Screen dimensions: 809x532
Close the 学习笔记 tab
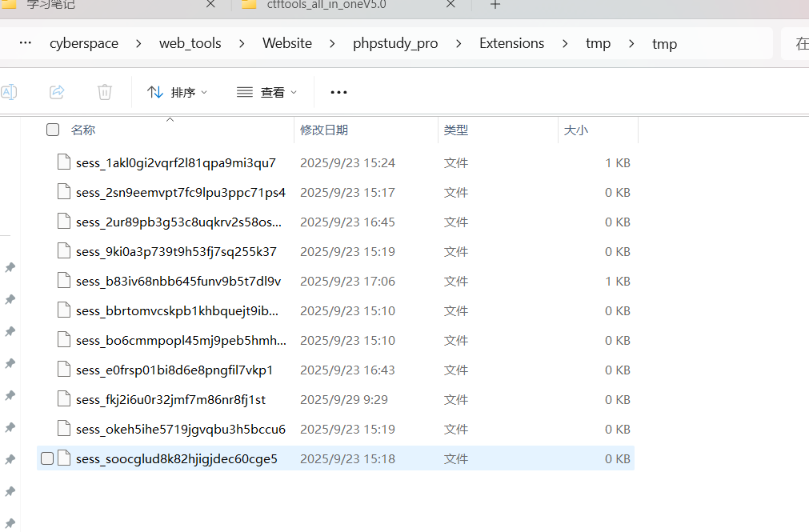point(210,4)
